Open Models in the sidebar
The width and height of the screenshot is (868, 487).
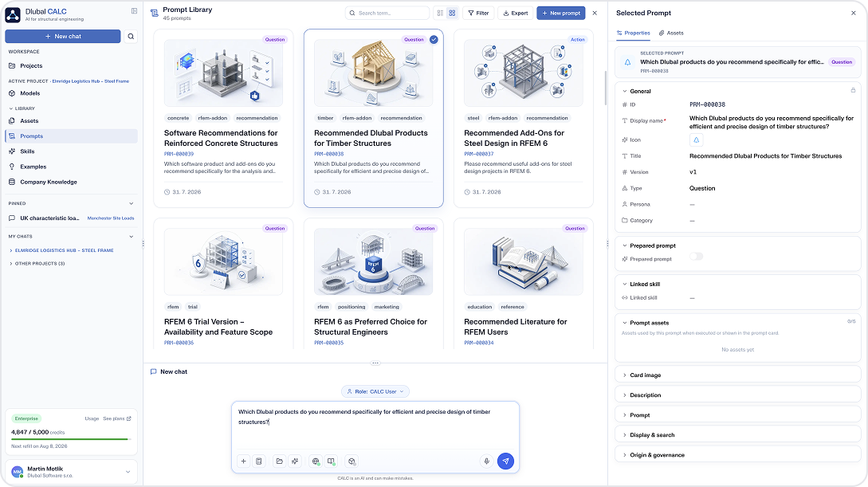point(72,93)
